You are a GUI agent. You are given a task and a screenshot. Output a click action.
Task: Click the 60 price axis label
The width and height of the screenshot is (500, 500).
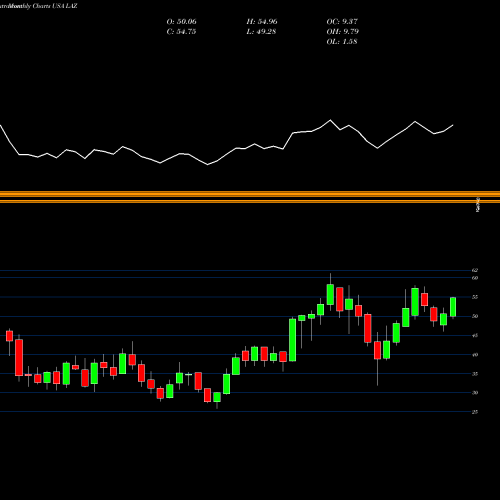pyautogui.click(x=475, y=278)
